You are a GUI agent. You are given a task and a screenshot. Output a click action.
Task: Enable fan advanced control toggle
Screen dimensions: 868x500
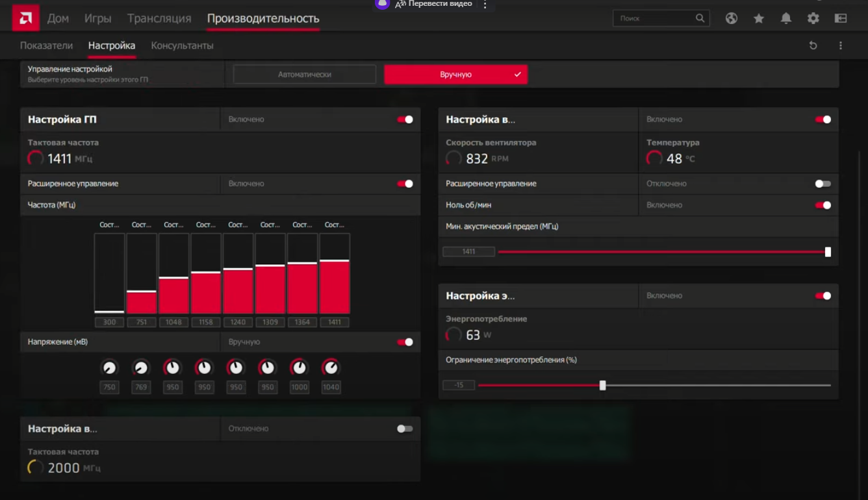tap(823, 184)
